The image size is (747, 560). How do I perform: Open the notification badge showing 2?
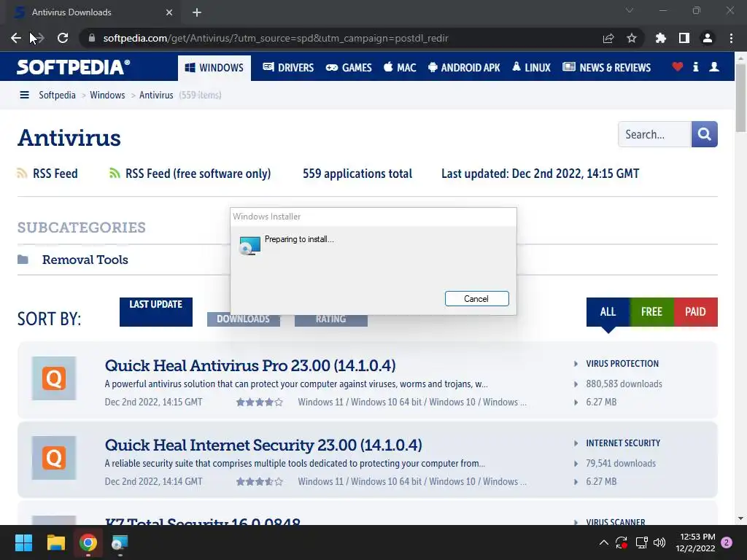coord(727,542)
